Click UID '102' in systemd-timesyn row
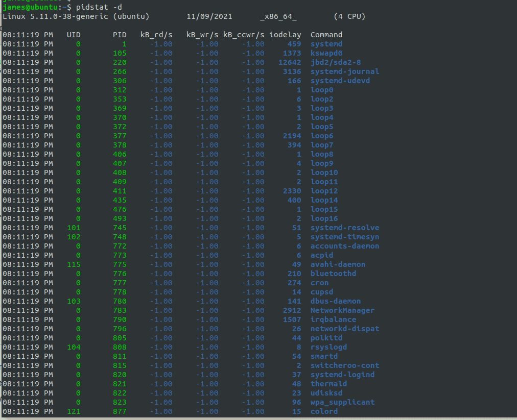Image resolution: width=517 pixels, height=420 pixels. click(74, 237)
